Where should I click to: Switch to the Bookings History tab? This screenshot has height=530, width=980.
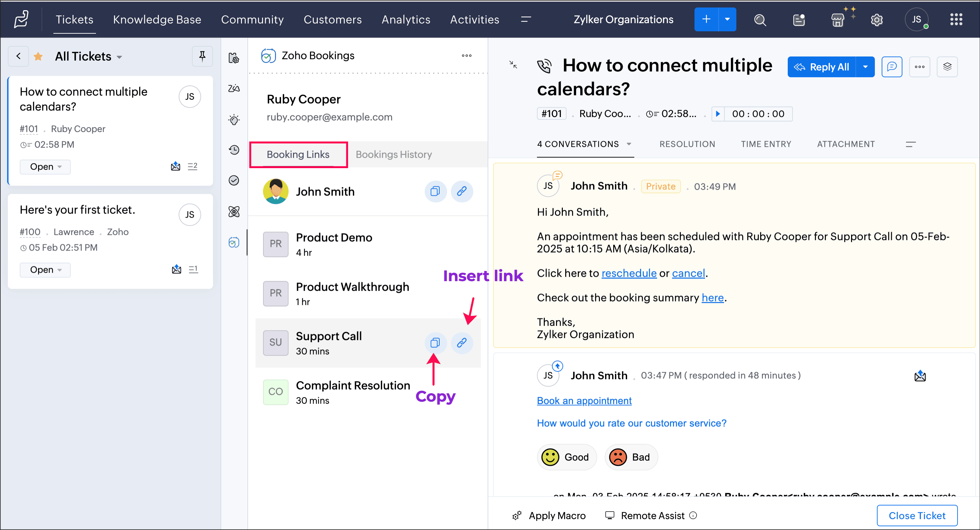393,155
